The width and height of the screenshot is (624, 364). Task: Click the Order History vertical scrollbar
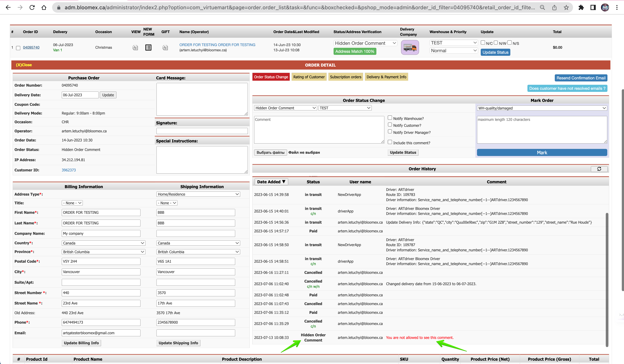tap(607, 280)
